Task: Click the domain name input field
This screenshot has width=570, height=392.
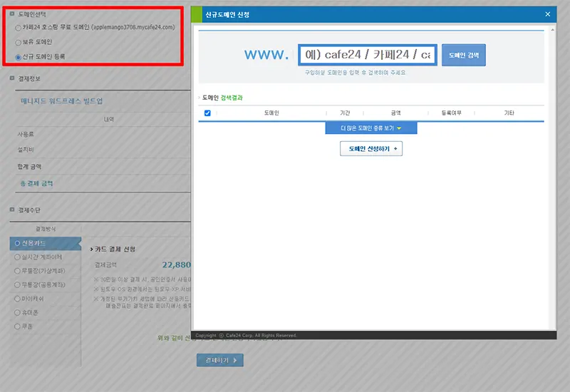Action: tap(368, 55)
